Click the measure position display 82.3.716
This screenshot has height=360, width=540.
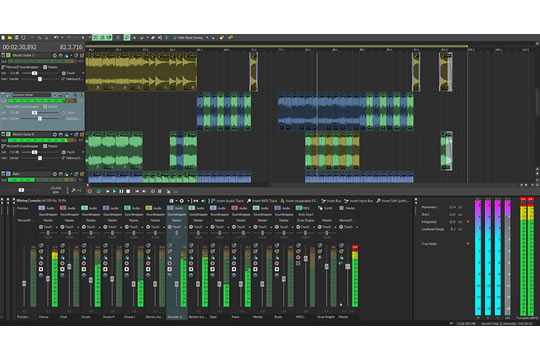[71, 47]
